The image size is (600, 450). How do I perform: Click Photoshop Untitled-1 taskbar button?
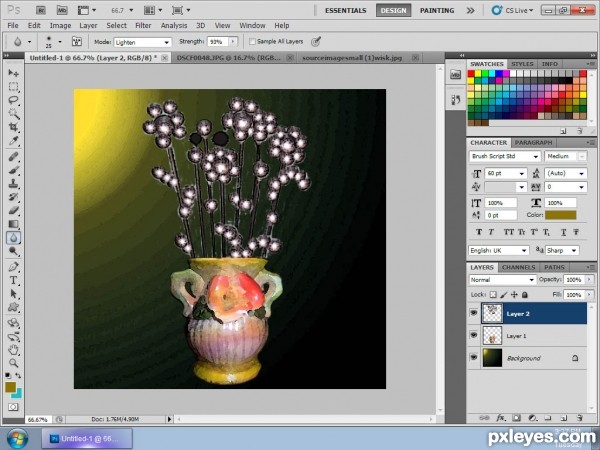87,439
